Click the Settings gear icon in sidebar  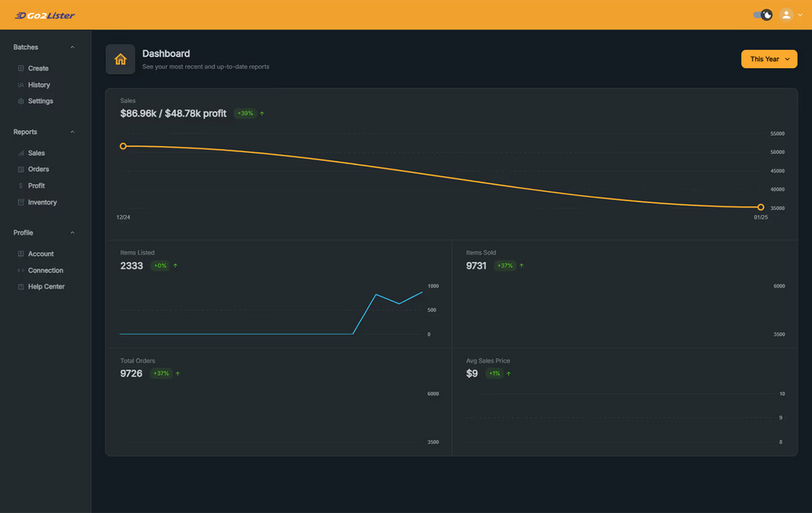pyautogui.click(x=21, y=101)
